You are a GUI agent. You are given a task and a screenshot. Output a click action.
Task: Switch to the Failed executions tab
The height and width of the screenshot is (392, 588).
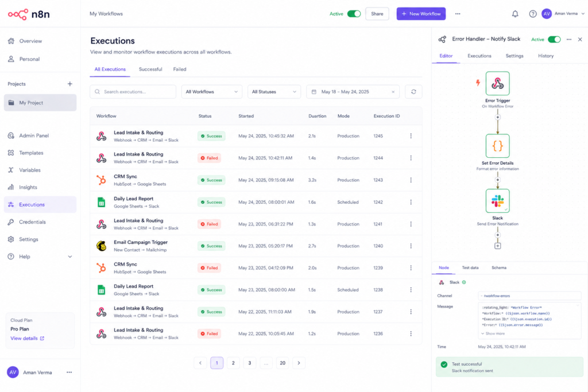[180, 69]
